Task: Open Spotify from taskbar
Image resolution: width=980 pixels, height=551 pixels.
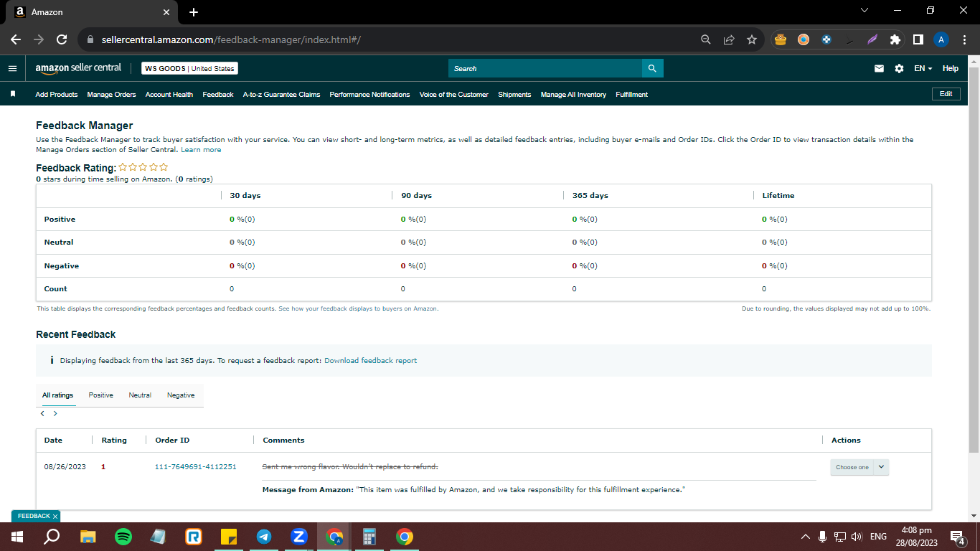Action: click(123, 537)
